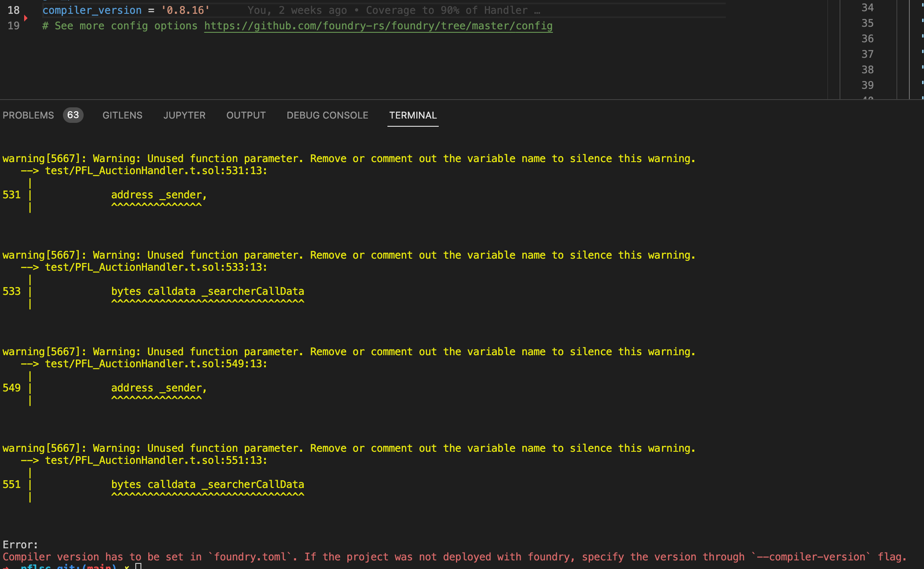Switch to the GITLENS tab
The height and width of the screenshot is (569, 924).
pos(122,115)
